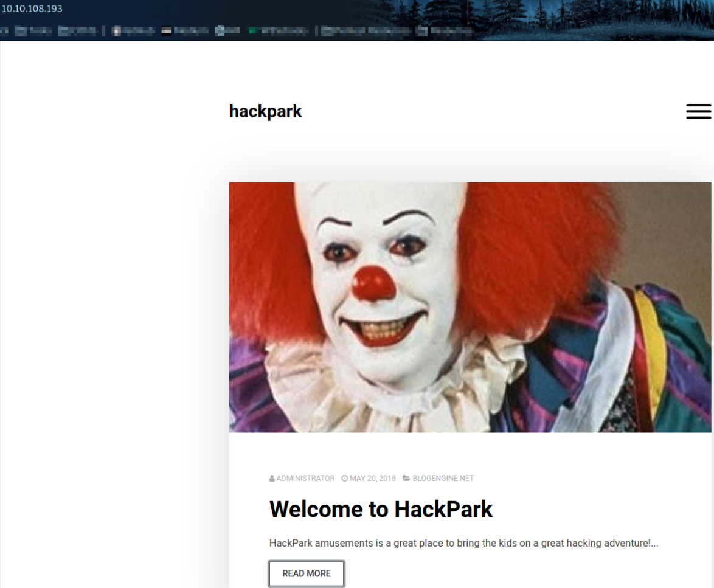Open the BLOGENGINE.NET category link
This screenshot has height=588, width=714.
coord(443,479)
